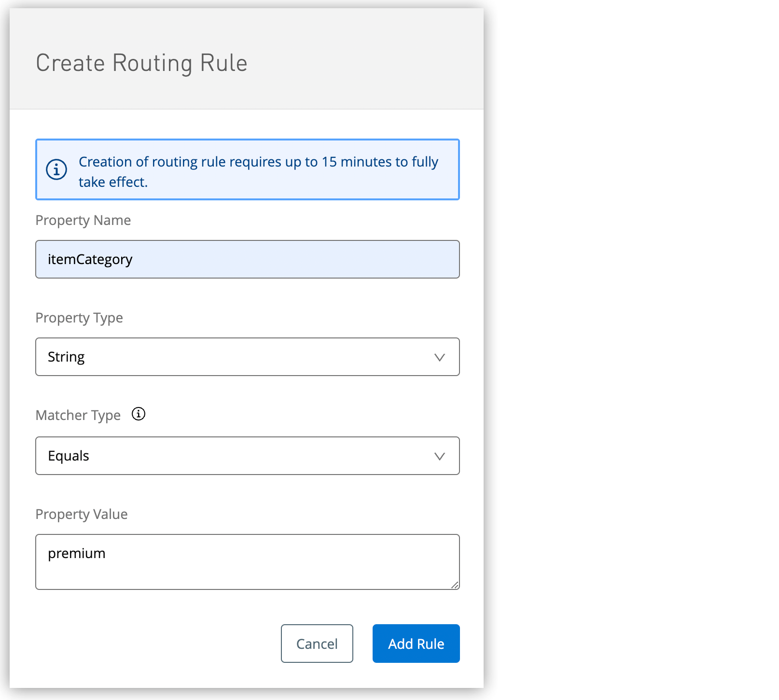779x700 pixels.
Task: Click inside the Property Value text area
Action: [x=247, y=562]
